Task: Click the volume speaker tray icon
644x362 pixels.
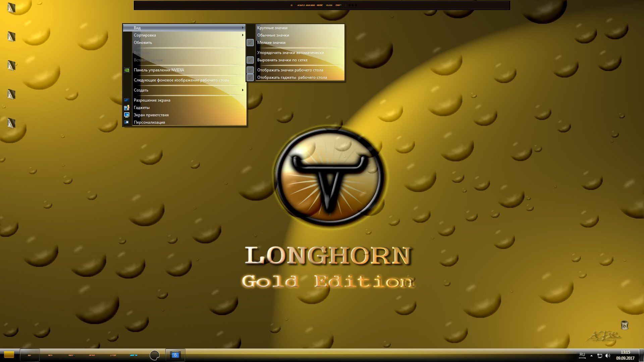Action: (x=608, y=356)
